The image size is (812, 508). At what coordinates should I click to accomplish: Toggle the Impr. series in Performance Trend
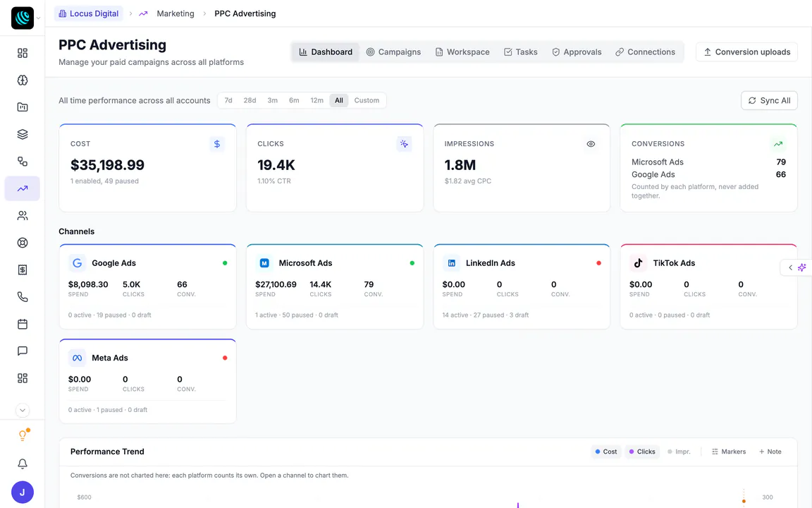[x=679, y=452]
